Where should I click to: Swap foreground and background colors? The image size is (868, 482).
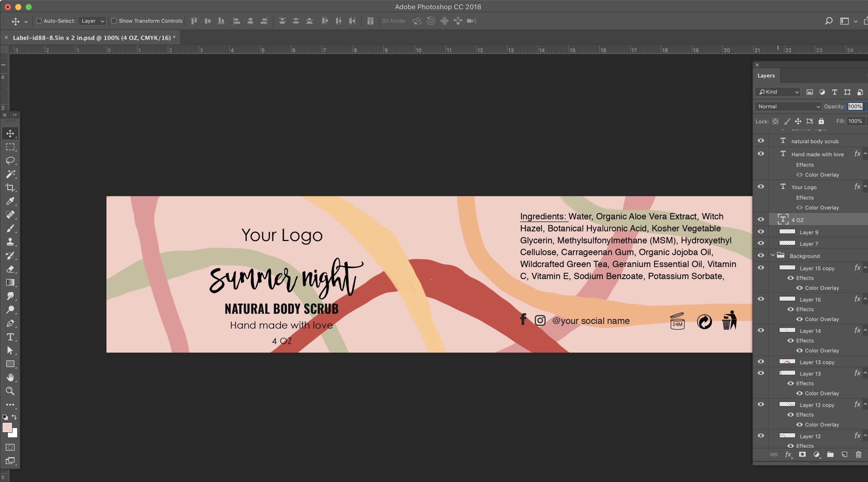point(14,417)
